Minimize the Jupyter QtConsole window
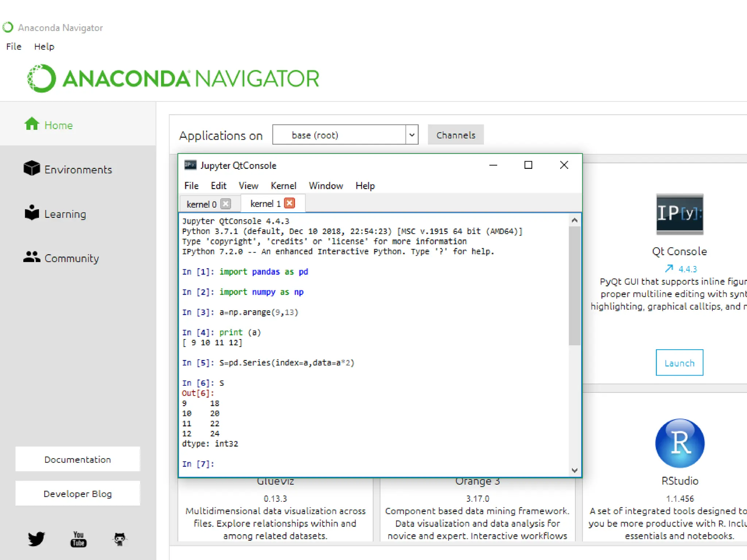The width and height of the screenshot is (747, 560). 493,165
